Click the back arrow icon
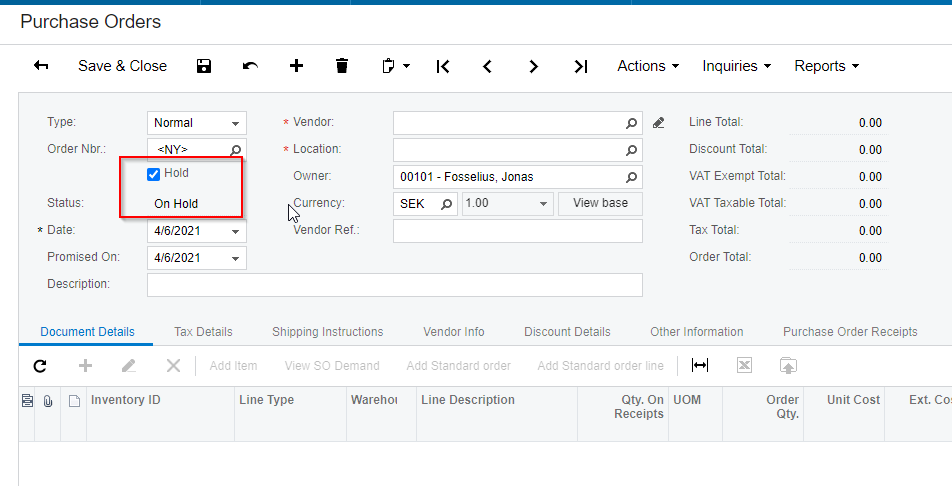This screenshot has height=486, width=952. click(x=41, y=66)
